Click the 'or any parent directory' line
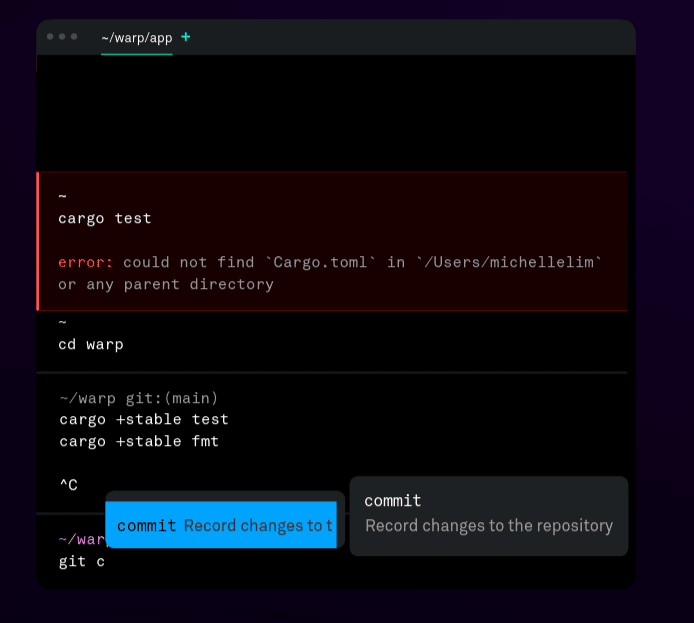The height and width of the screenshot is (623, 694). pos(166,285)
